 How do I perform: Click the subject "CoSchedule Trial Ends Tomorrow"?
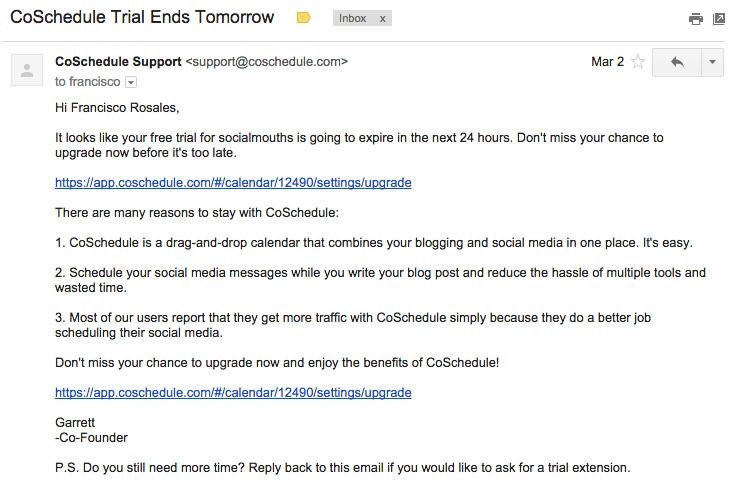142,17
